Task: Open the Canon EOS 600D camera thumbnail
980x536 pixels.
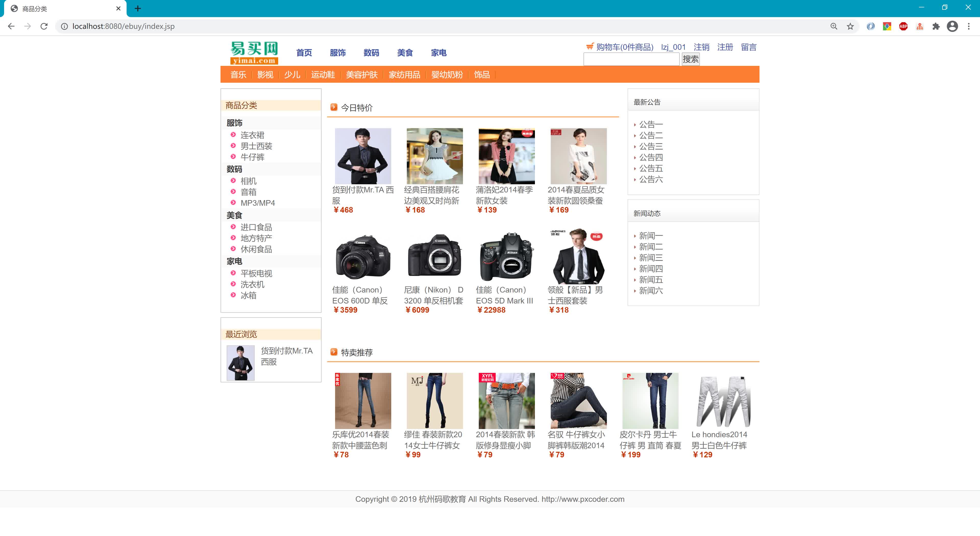Action: pyautogui.click(x=363, y=257)
